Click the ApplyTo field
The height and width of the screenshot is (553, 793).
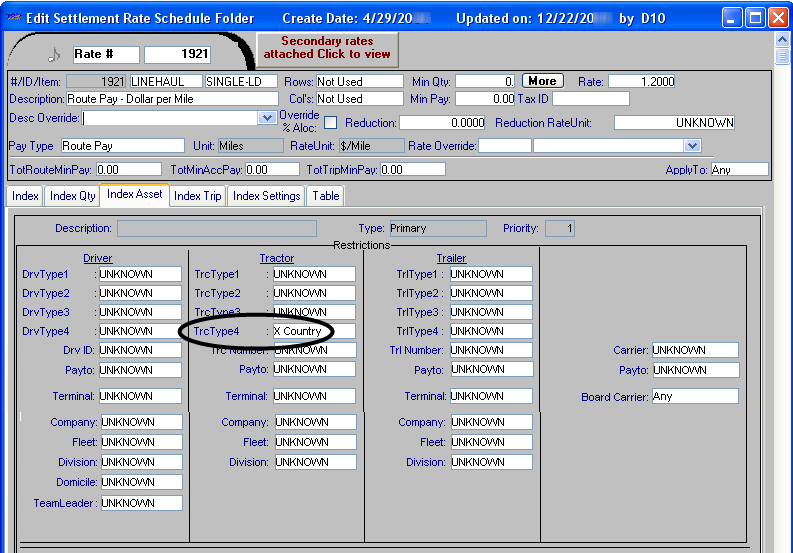pos(740,169)
